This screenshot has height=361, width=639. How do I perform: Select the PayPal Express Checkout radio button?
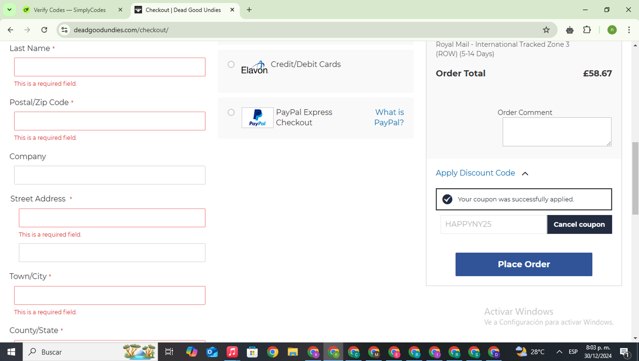point(231,112)
